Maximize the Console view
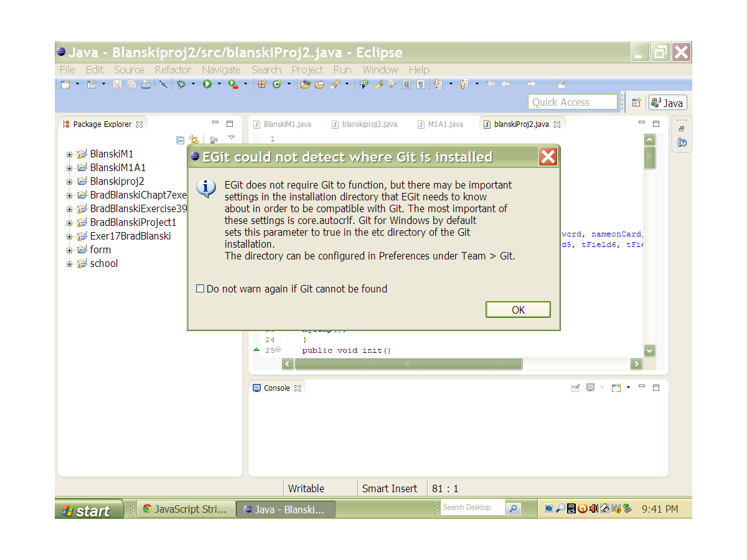Viewport: 747px width, 560px height. click(655, 387)
